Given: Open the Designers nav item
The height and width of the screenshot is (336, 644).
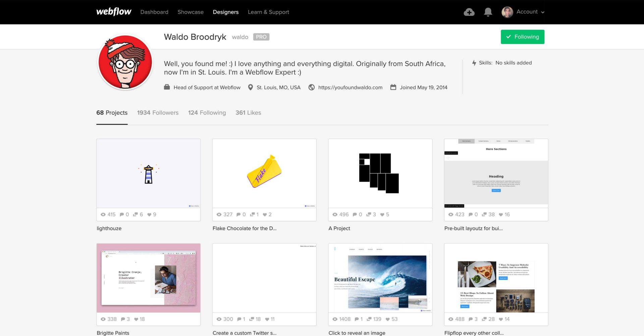Looking at the screenshot, I should click(225, 12).
